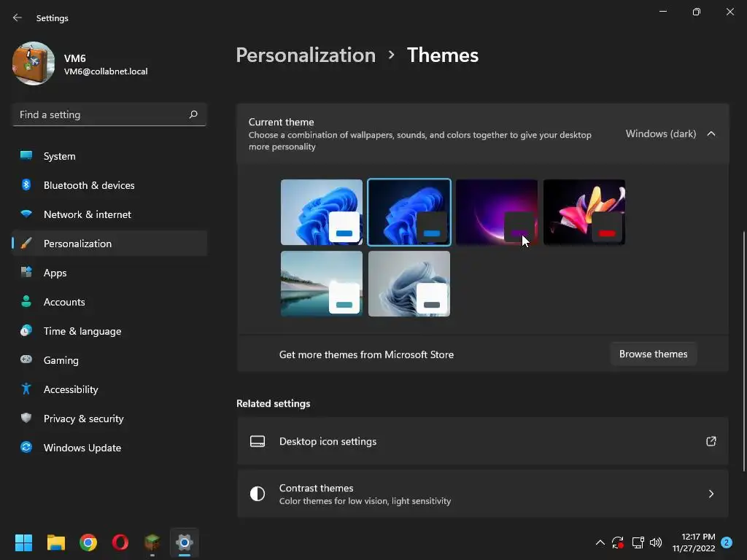Click the Settings gear on taskbar
Viewport: 747px width, 560px height.
[x=185, y=542]
